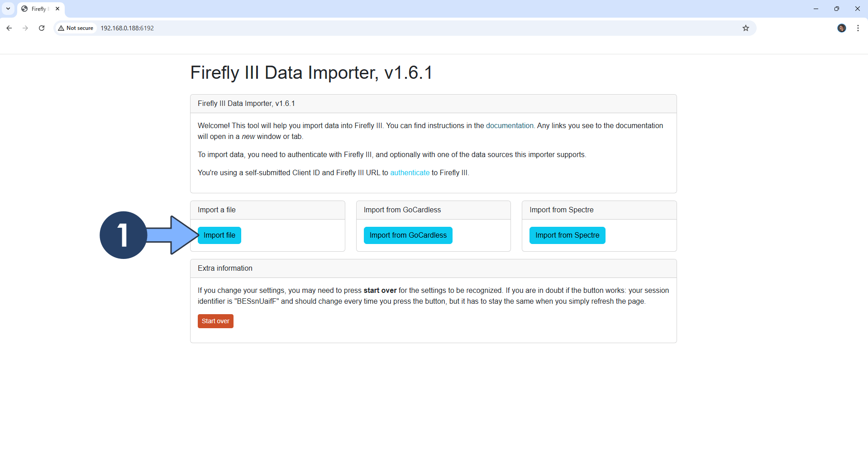
Task: Bookmark this page with the star icon
Action: (746, 28)
